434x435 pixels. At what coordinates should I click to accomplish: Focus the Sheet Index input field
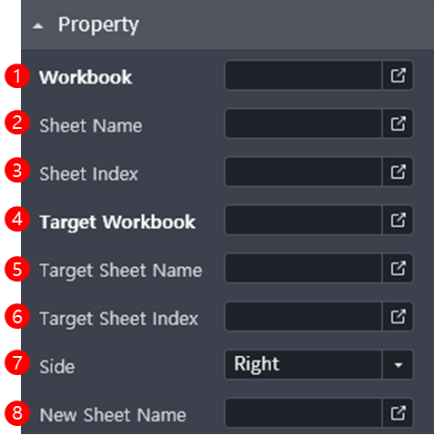303,172
